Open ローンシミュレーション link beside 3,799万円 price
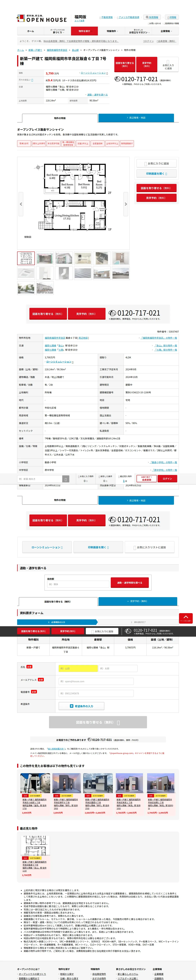 pos(93,73)
